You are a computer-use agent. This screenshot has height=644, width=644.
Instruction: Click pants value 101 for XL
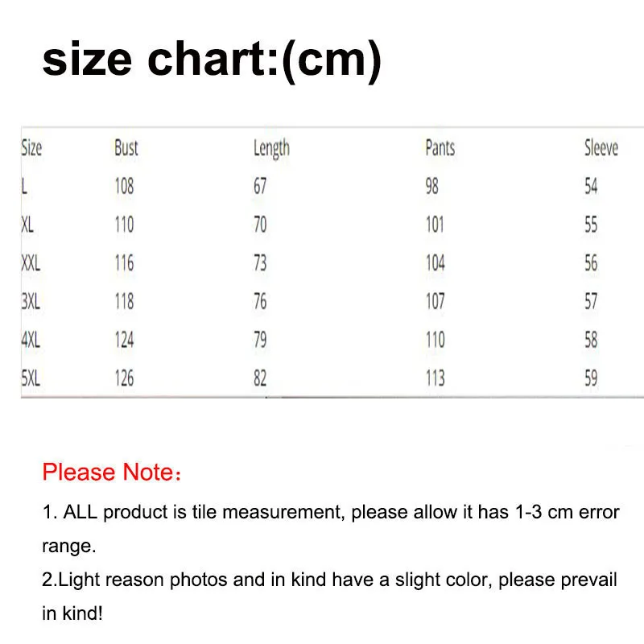tap(435, 225)
